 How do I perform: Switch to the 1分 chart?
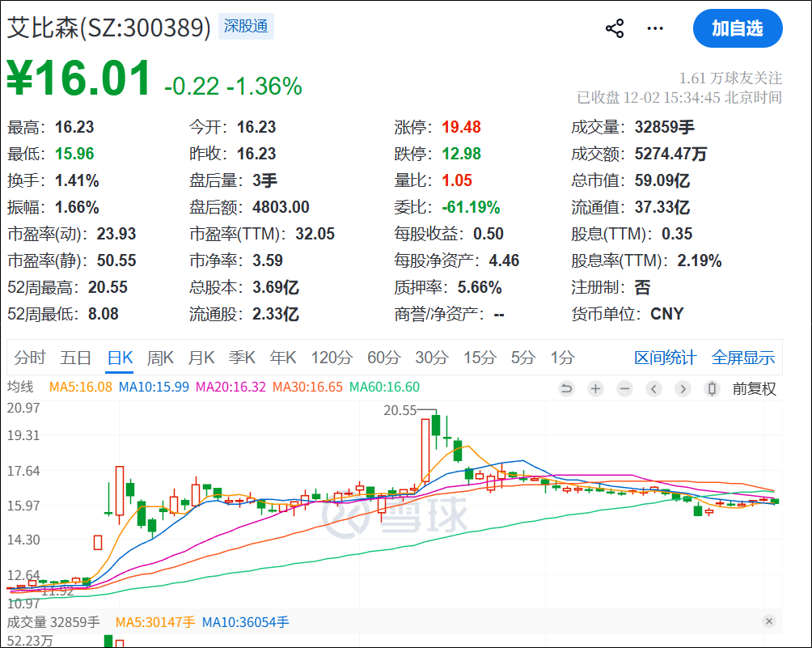click(562, 358)
